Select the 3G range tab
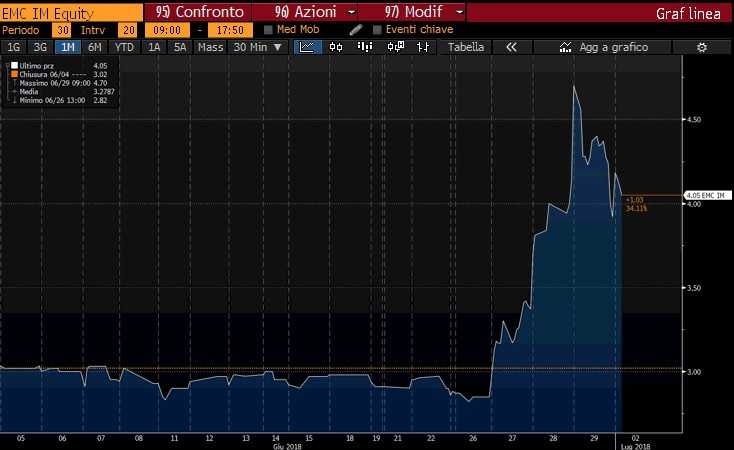 point(40,47)
